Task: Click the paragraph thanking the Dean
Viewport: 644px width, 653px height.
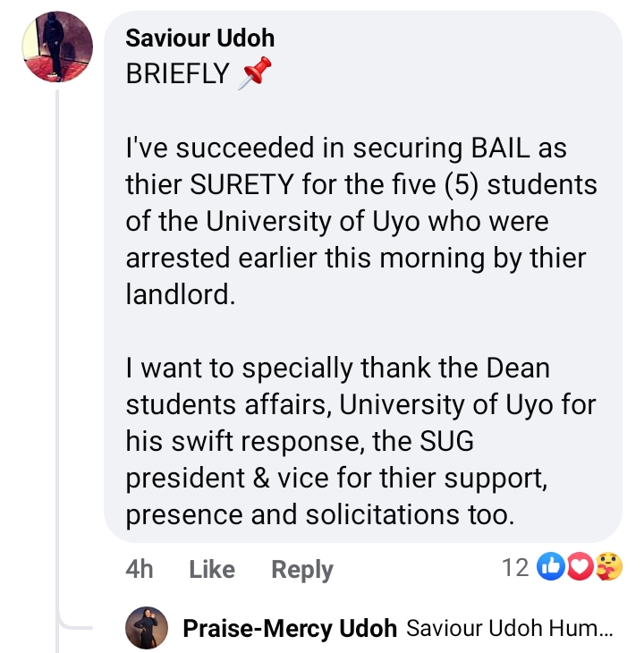Action: click(356, 441)
